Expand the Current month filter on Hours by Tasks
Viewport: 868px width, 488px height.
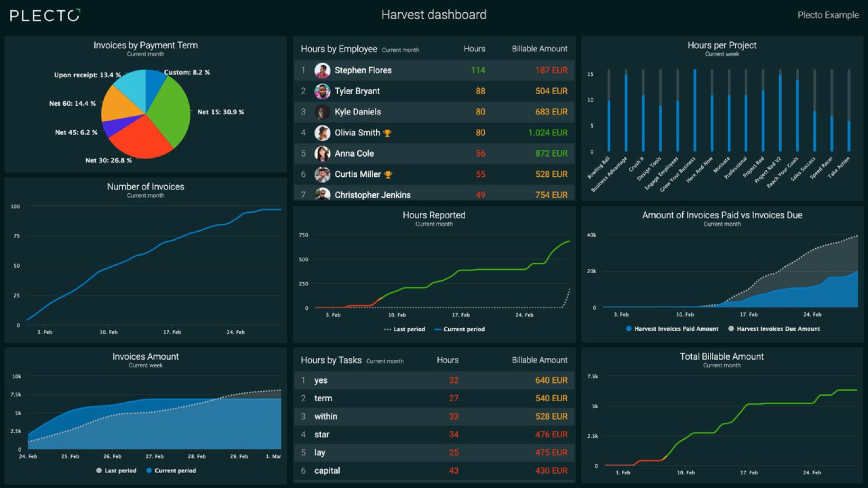385,360
